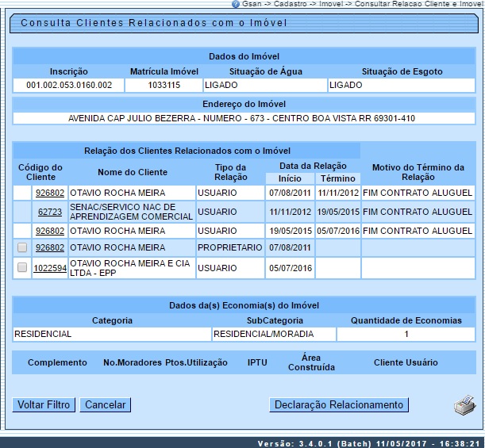The image size is (485, 448).
Task: Open code 926802 in the PROPRIETARIO row
Action: [x=49, y=247]
